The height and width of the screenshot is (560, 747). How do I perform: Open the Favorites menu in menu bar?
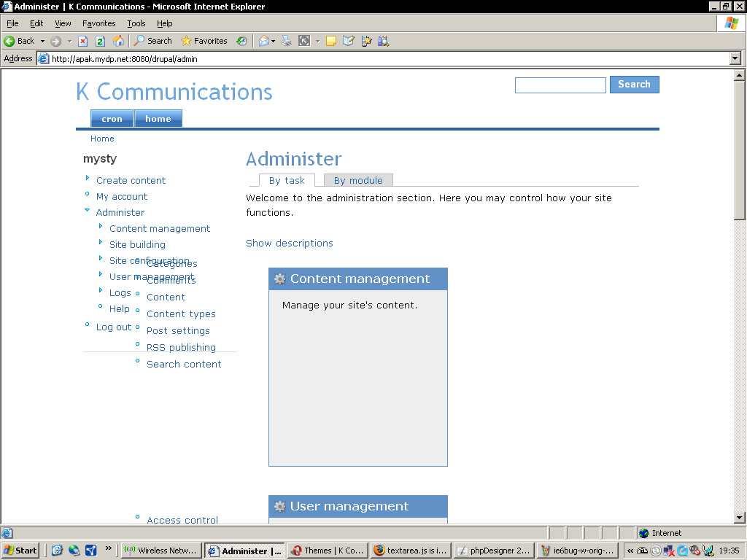[98, 23]
